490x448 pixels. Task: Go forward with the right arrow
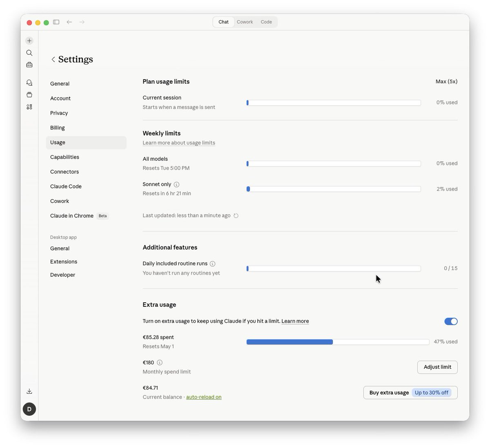tap(82, 22)
